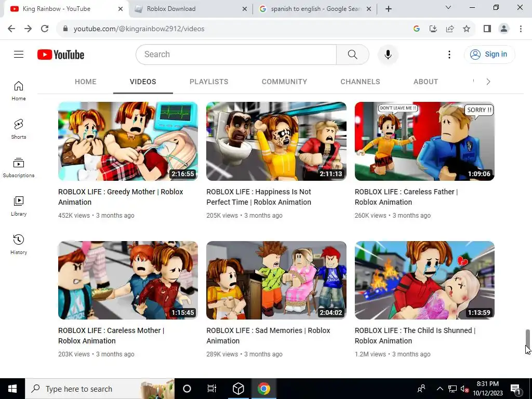Viewport: 532px width, 399px height.
Task: Toggle the browser side panel
Action: pos(487,29)
